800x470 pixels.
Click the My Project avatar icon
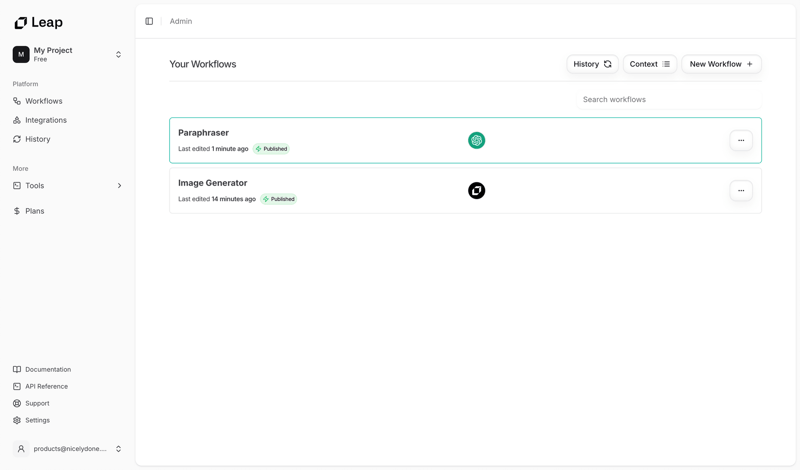[21, 55]
